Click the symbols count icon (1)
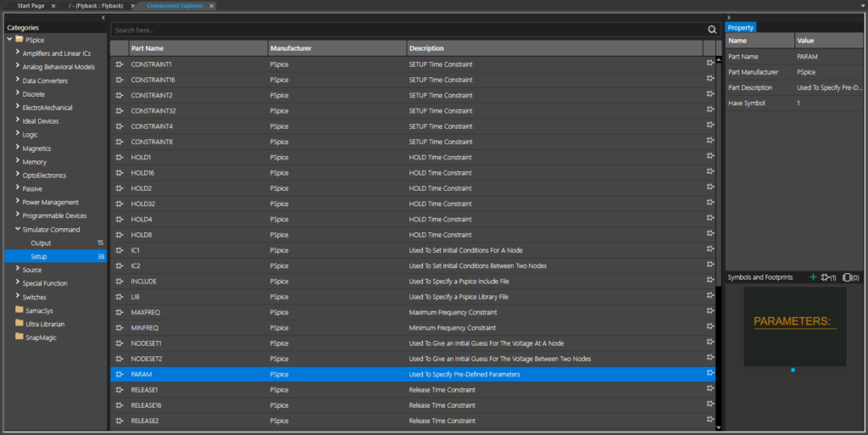The height and width of the screenshot is (435, 868). click(x=829, y=277)
